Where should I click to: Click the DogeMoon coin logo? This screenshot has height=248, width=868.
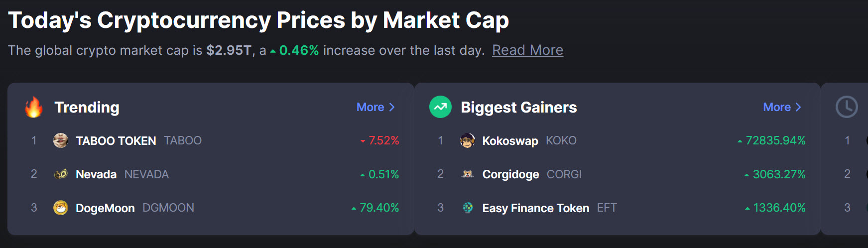tap(61, 208)
